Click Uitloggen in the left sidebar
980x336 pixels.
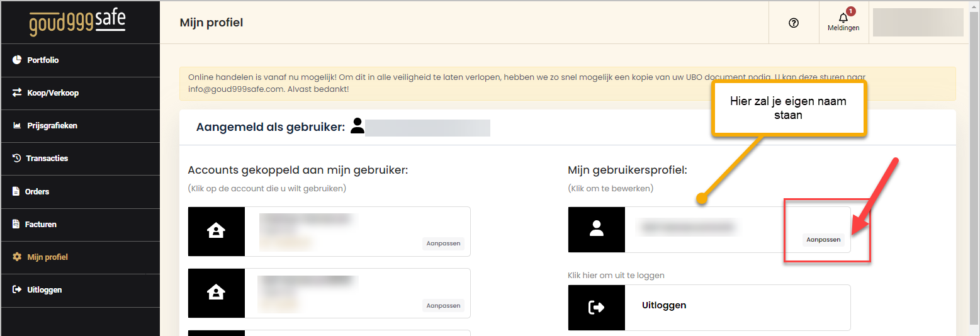coord(80,290)
